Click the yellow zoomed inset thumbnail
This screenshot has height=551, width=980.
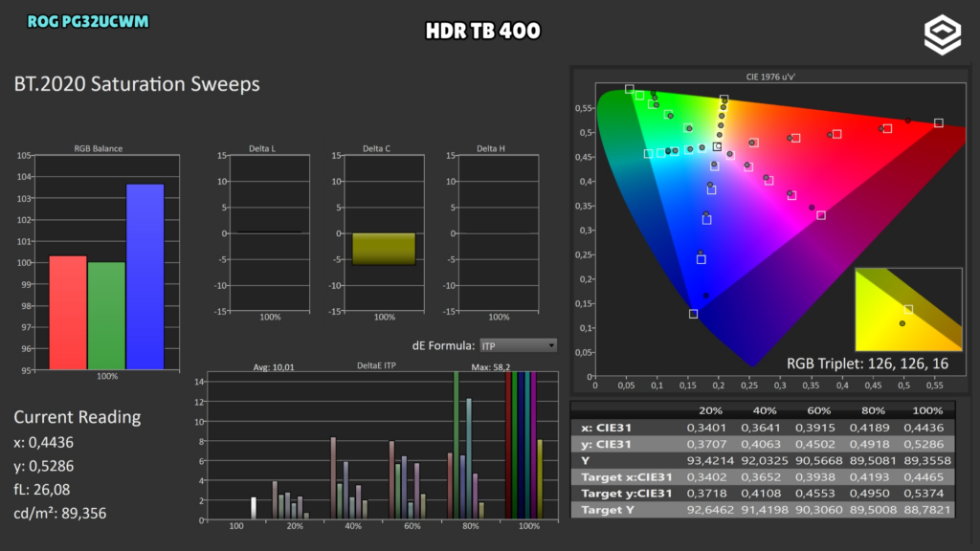[909, 310]
